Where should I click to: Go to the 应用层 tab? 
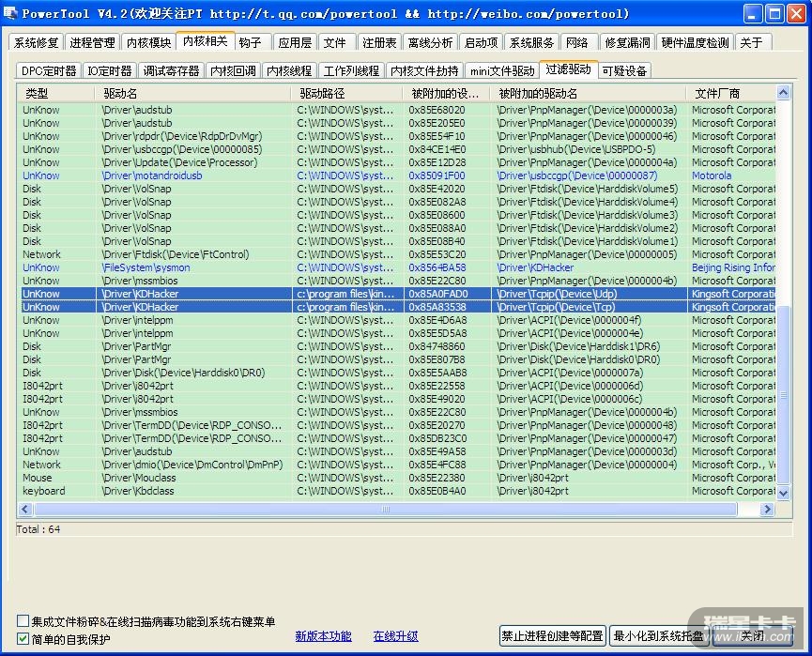295,42
